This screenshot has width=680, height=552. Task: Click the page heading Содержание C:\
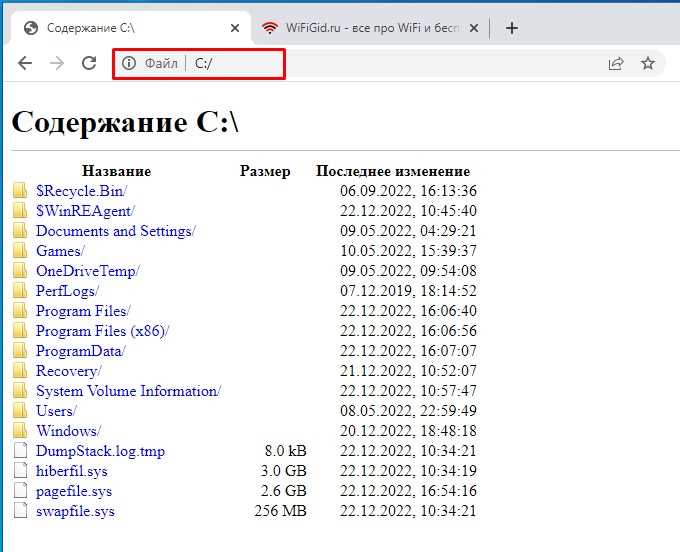click(x=125, y=122)
